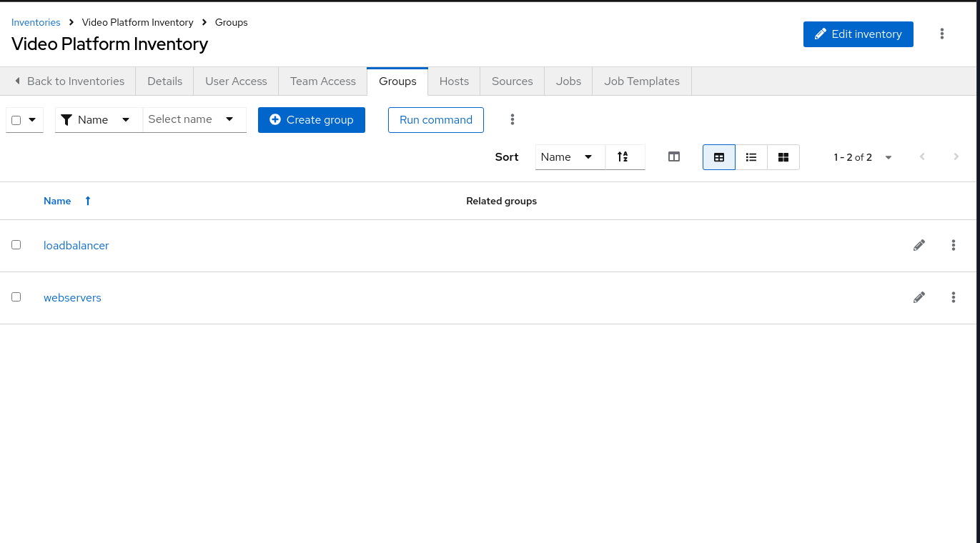Open the Details tab

click(164, 81)
